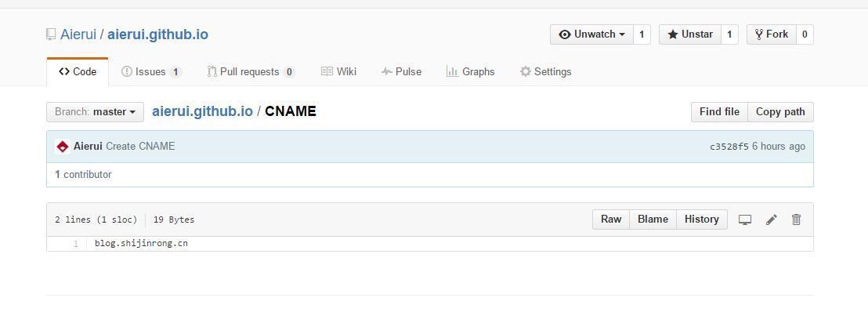Screen dimensions: 868x323
Task: Click the pencil edit file icon
Action: pyautogui.click(x=772, y=220)
